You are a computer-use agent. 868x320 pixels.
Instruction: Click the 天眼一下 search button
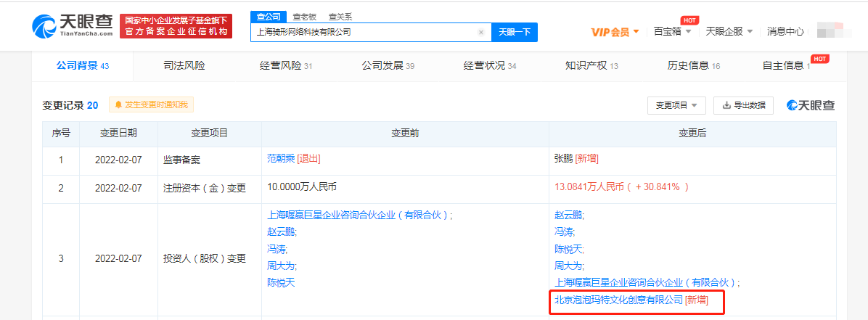(515, 32)
